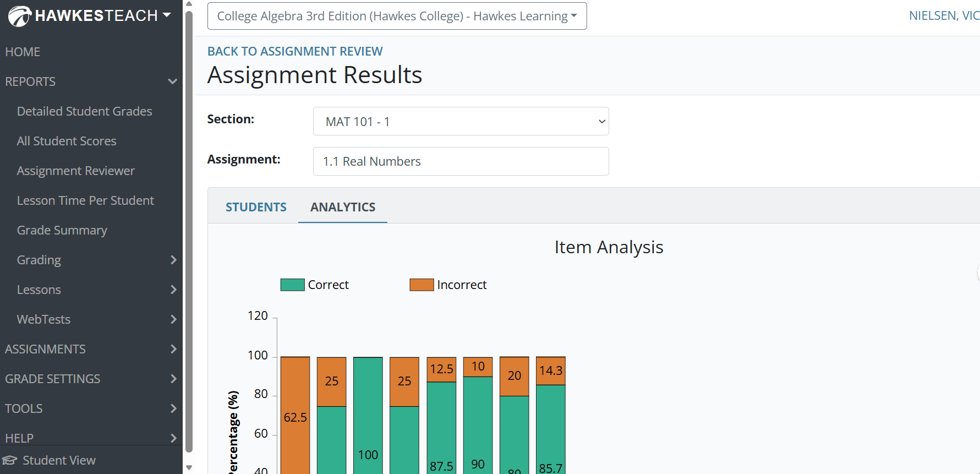Click the GRADE SETTINGS menu label
The height and width of the screenshot is (474, 980).
tap(52, 379)
